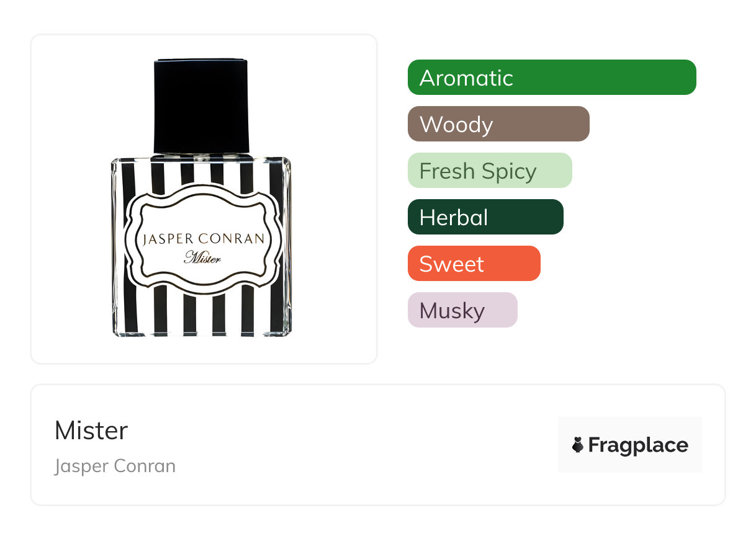
Task: Open the Jasper Conran brand link
Action: [x=115, y=466]
